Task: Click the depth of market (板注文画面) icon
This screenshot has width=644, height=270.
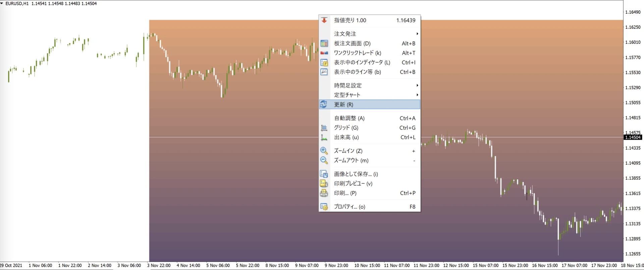Action: click(324, 43)
